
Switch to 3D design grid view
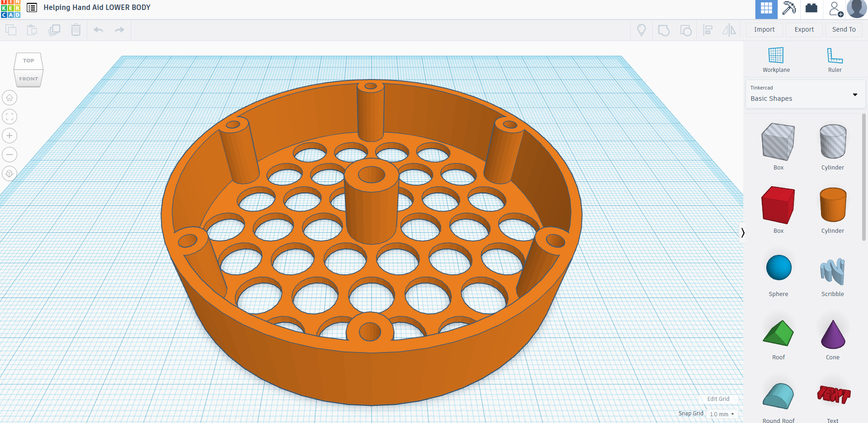pyautogui.click(x=766, y=9)
